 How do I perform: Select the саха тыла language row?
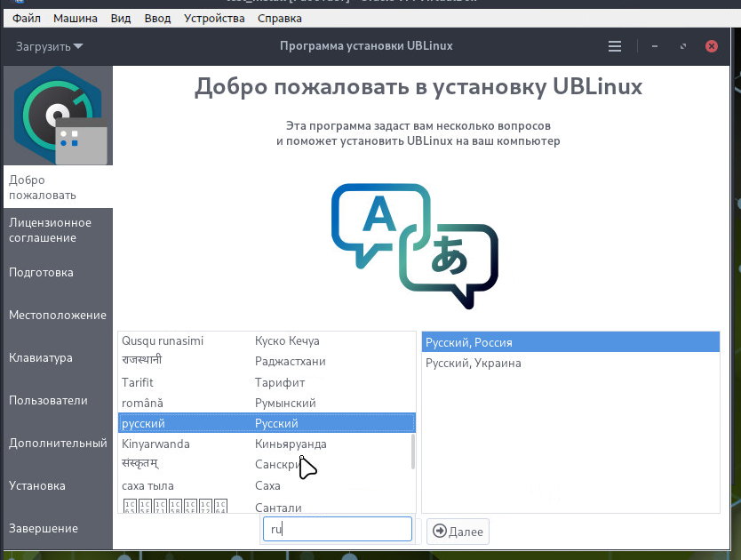[x=267, y=485]
